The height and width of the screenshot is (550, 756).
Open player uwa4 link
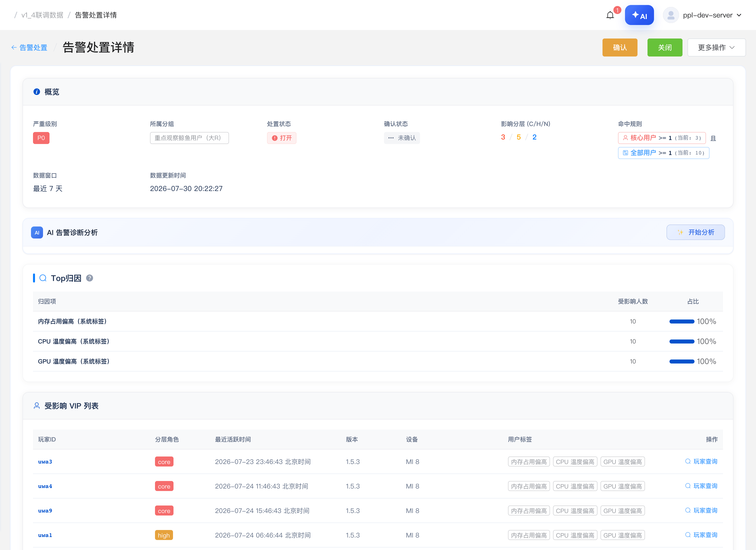coord(45,486)
